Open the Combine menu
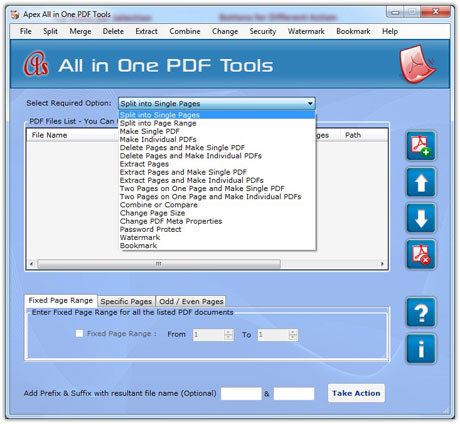 (185, 31)
